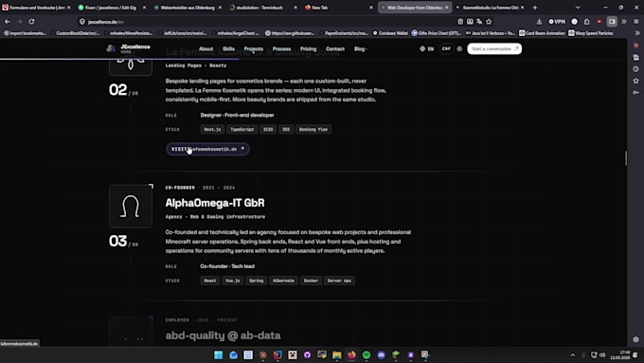Open the Gifts Price Chart bookmark
Screen dimensions: 644x363
437,33
